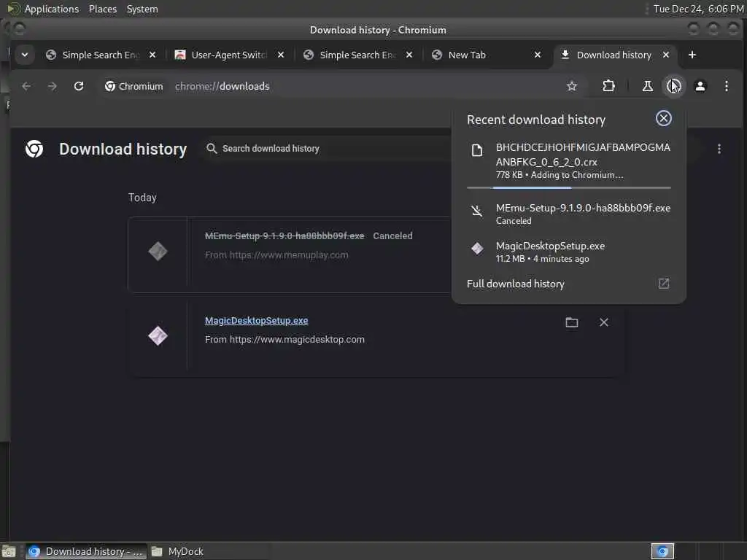
Task: Open the Full download history external-link icon
Action: tap(664, 284)
